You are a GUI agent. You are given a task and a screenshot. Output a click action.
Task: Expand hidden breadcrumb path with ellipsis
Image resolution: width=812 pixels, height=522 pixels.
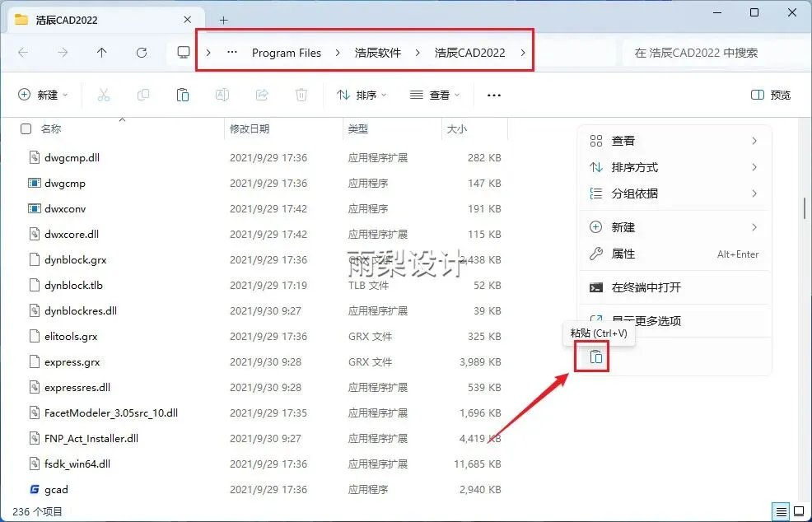[232, 53]
